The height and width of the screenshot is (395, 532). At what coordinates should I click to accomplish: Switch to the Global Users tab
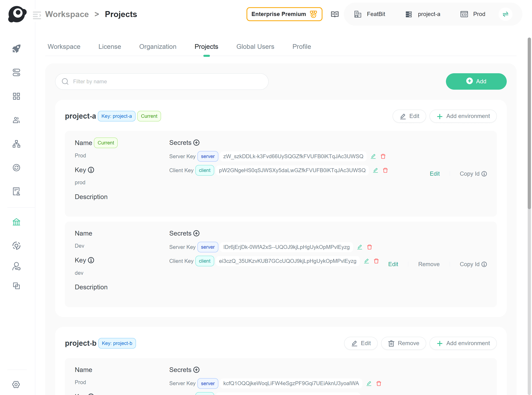(x=255, y=47)
